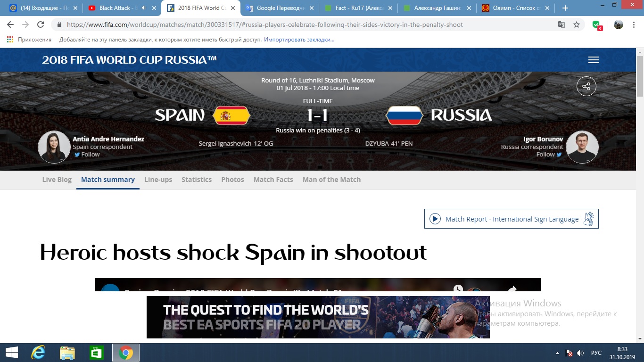644x362 pixels.
Task: Click the video player share arrow
Action: click(512, 289)
